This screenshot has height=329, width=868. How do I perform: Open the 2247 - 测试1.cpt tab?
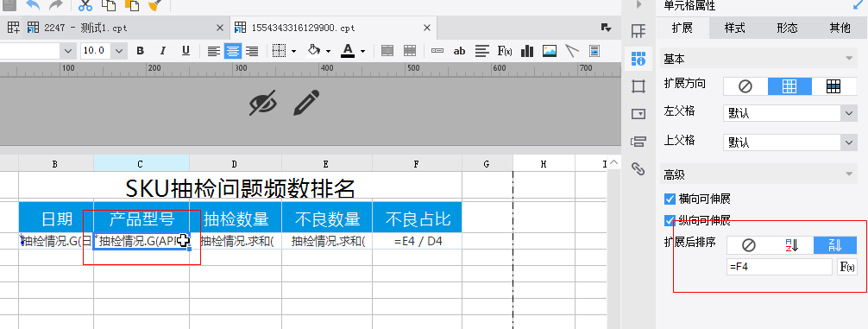point(85,28)
